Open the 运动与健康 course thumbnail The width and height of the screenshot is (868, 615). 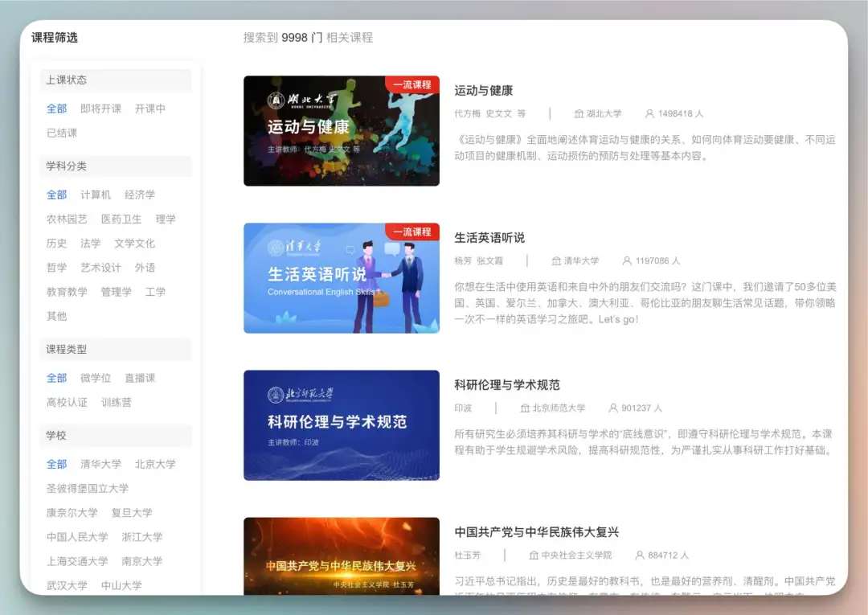tap(342, 131)
